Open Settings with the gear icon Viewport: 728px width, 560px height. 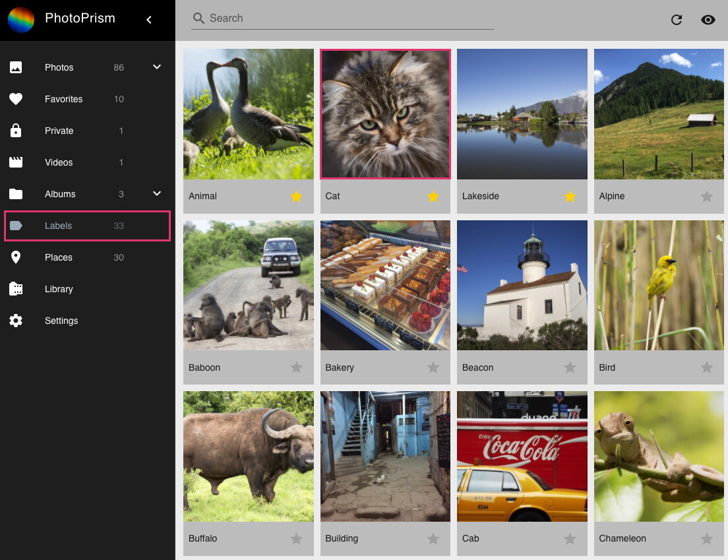(16, 321)
